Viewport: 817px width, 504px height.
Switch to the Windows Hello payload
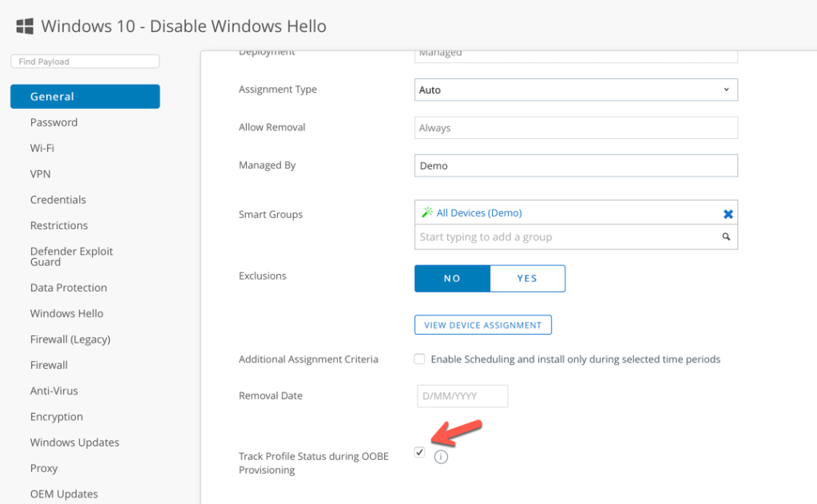pyautogui.click(x=66, y=313)
